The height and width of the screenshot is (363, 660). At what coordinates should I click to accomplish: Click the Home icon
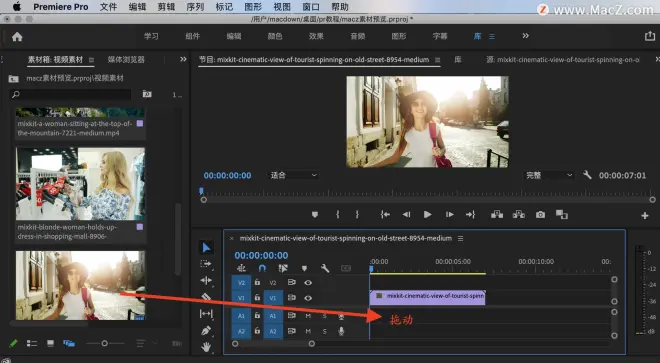(x=17, y=37)
